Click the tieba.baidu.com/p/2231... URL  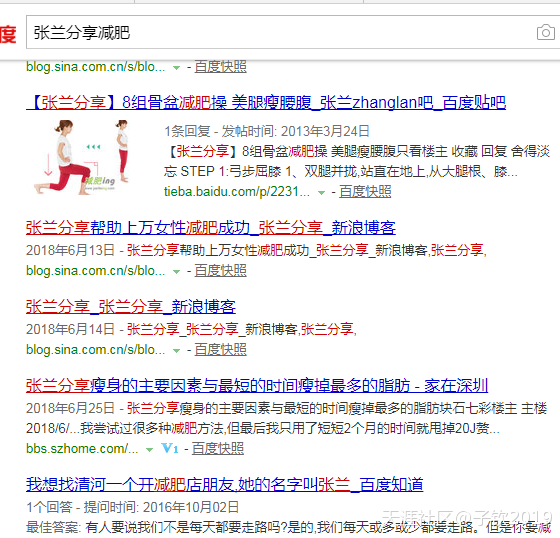(x=237, y=192)
